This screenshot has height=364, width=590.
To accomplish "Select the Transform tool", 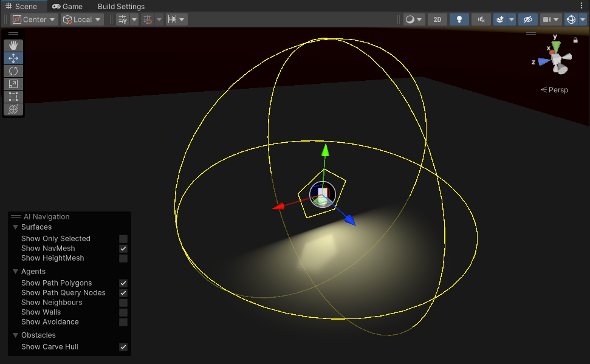I will click(13, 109).
